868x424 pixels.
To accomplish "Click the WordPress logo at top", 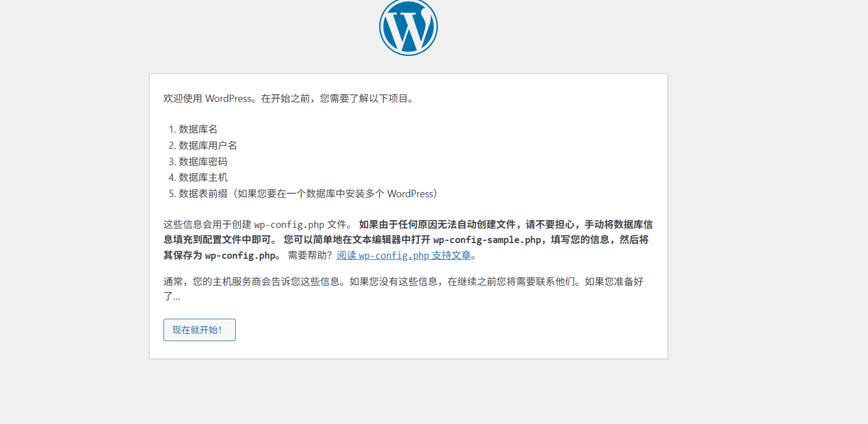I will [408, 27].
